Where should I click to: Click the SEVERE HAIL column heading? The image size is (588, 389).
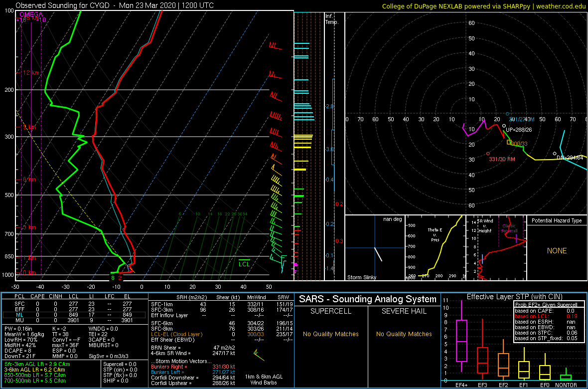click(x=404, y=312)
